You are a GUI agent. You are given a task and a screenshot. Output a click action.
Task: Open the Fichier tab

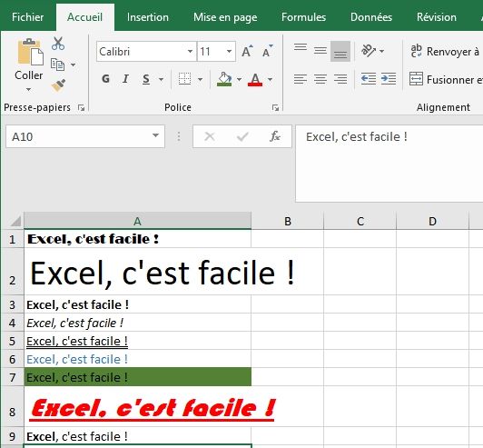pyautogui.click(x=28, y=17)
